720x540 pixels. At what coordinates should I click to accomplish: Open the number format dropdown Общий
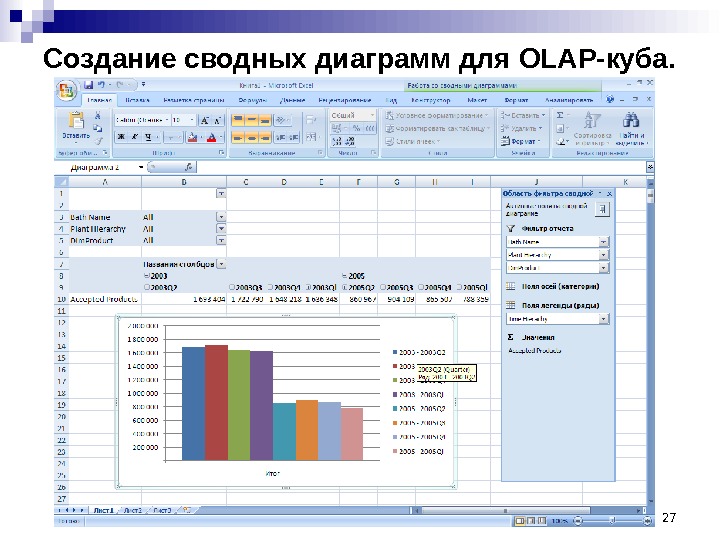(371, 115)
